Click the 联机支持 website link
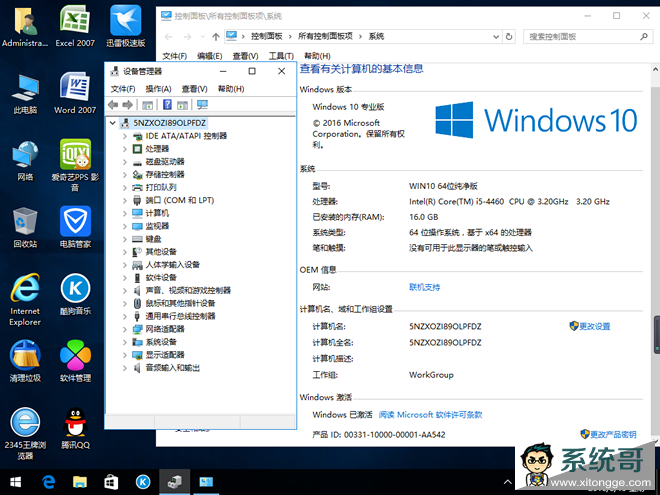Viewport: 660px width, 495px height. pos(424,287)
